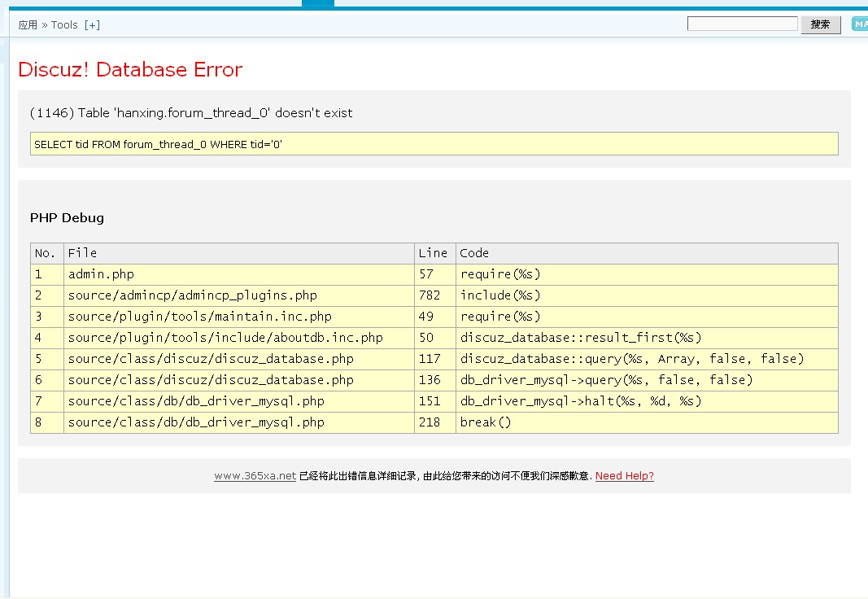The width and height of the screenshot is (868, 599).
Task: Open the Need Help? link
Action: click(625, 475)
